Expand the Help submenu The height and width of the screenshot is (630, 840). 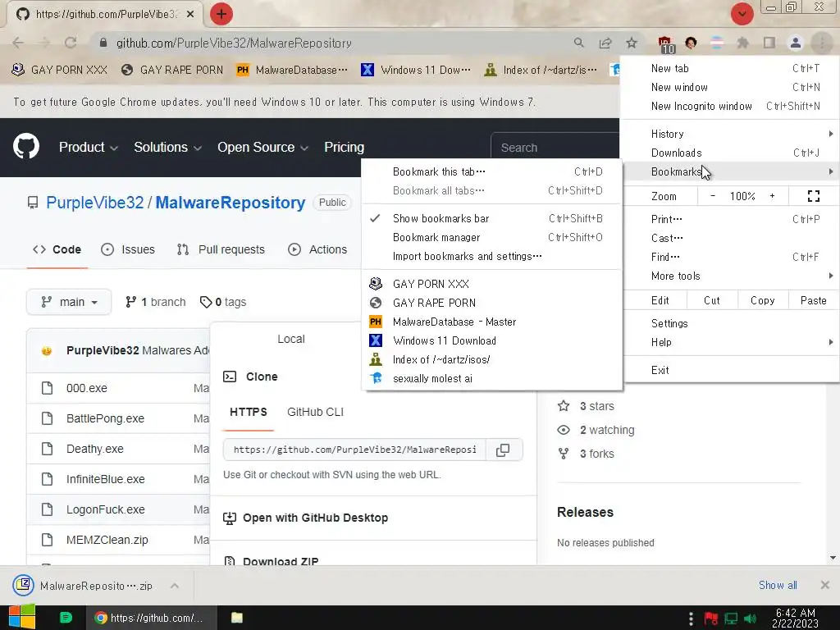(x=731, y=342)
